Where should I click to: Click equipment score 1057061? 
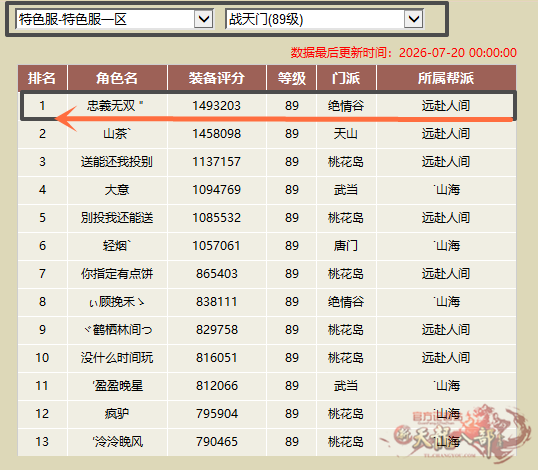(217, 246)
